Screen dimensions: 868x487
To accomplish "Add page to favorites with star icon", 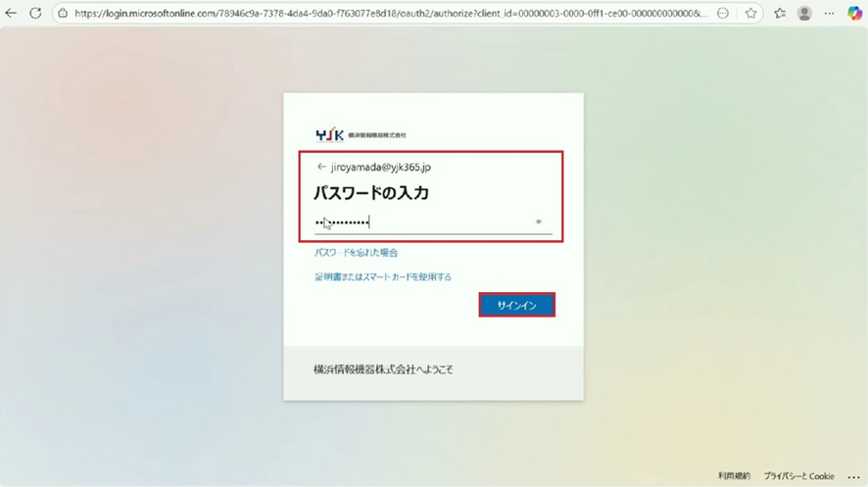I will (x=750, y=14).
